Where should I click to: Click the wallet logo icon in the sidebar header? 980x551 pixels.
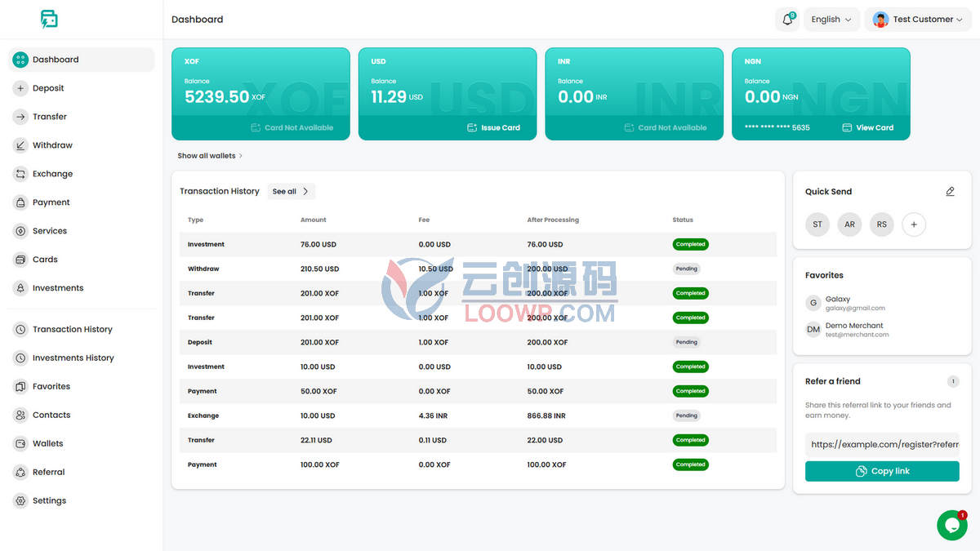point(49,20)
